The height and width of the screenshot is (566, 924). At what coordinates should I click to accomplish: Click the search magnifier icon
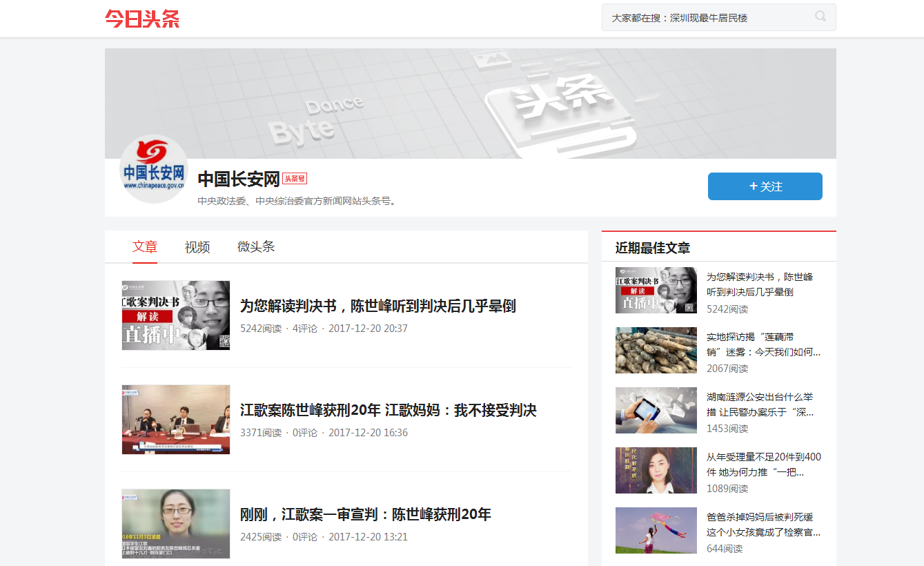pos(820,17)
